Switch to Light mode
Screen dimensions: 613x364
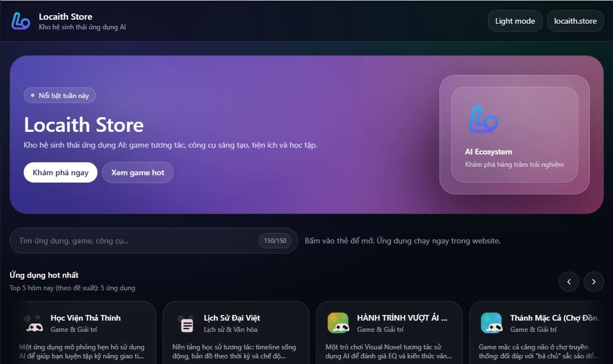tap(514, 21)
